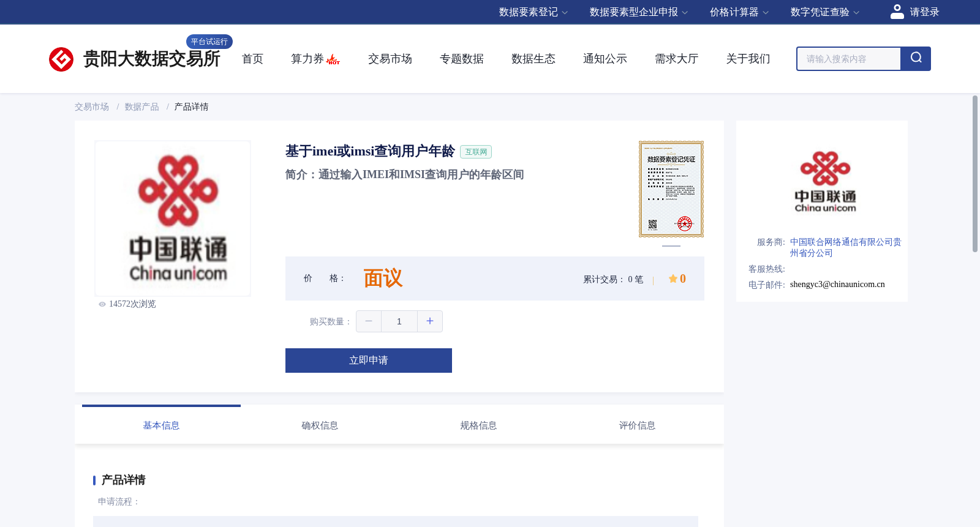The width and height of the screenshot is (980, 527).
Task: Click the eye icon beside 14572次浏览
Action: [x=102, y=304]
